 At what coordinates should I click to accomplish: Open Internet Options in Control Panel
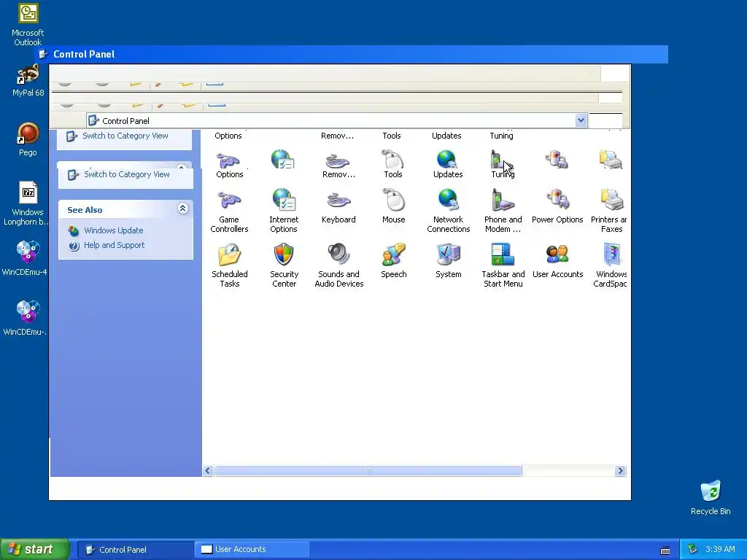(x=284, y=211)
